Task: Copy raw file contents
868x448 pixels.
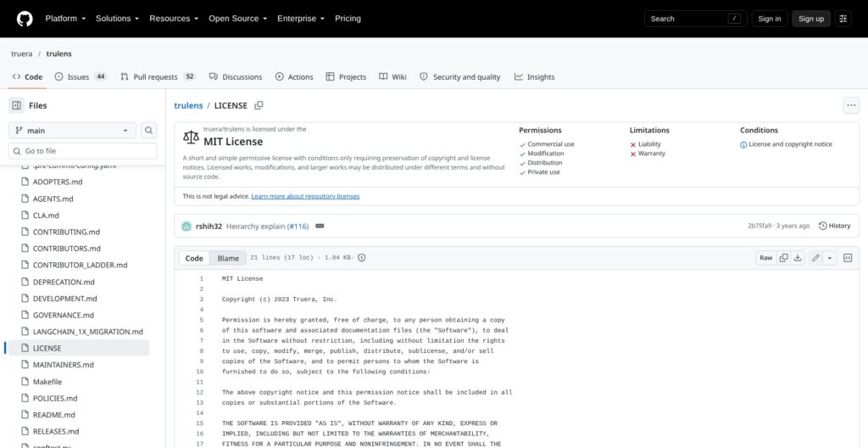Action: 784,258
